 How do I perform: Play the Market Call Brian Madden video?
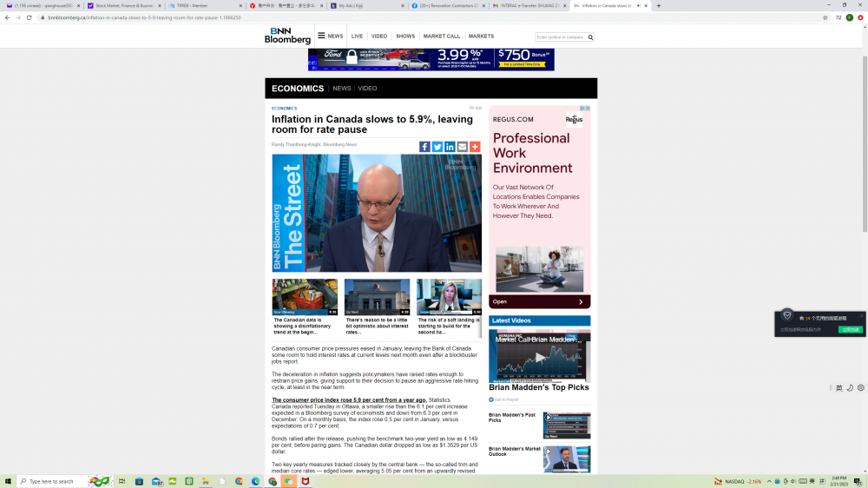coord(539,357)
